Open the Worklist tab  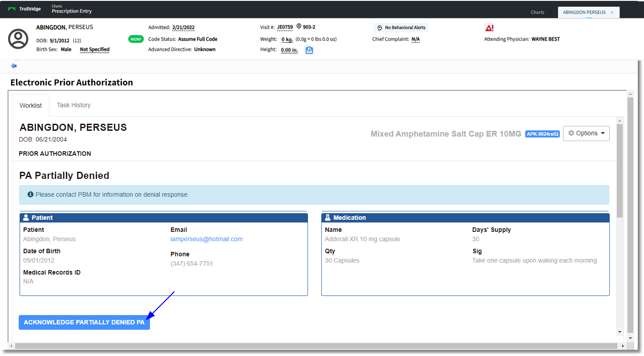click(31, 105)
